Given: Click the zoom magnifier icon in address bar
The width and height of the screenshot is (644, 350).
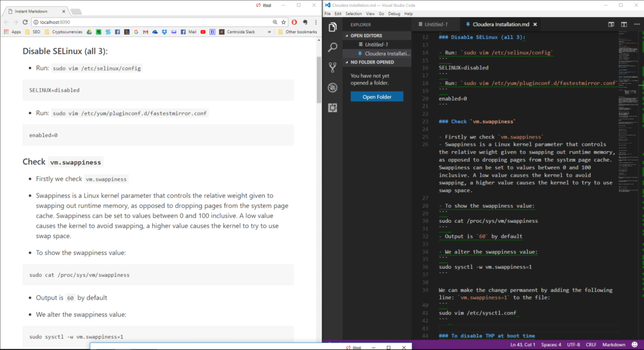Looking at the screenshot, I should click(275, 22).
